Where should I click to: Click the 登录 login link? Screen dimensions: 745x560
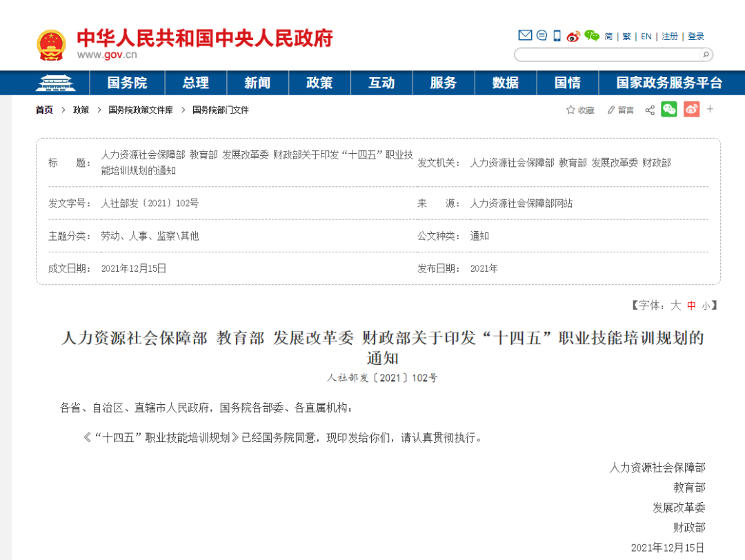click(695, 37)
